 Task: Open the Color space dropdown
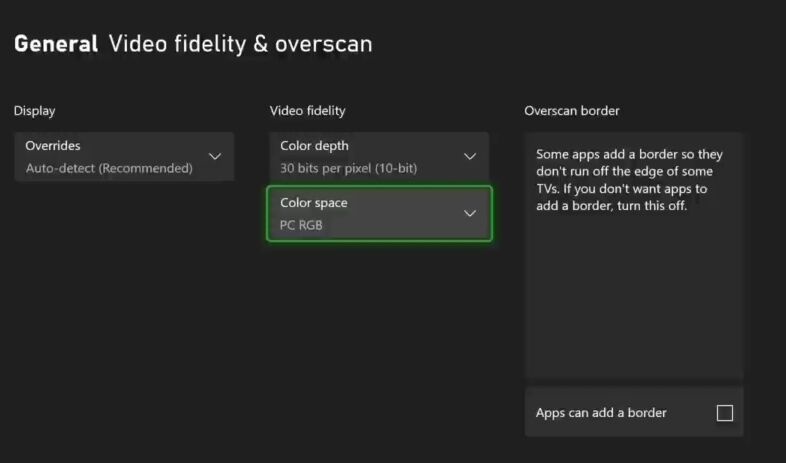(379, 213)
